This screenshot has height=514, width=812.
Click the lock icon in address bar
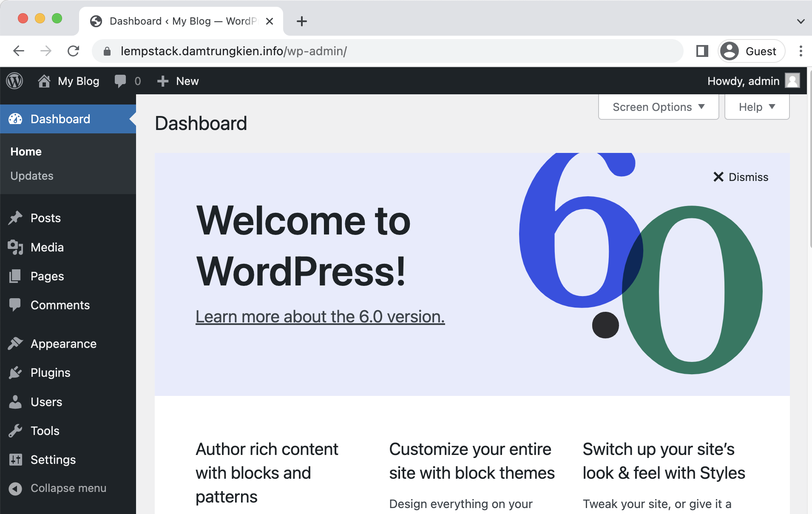(x=107, y=51)
